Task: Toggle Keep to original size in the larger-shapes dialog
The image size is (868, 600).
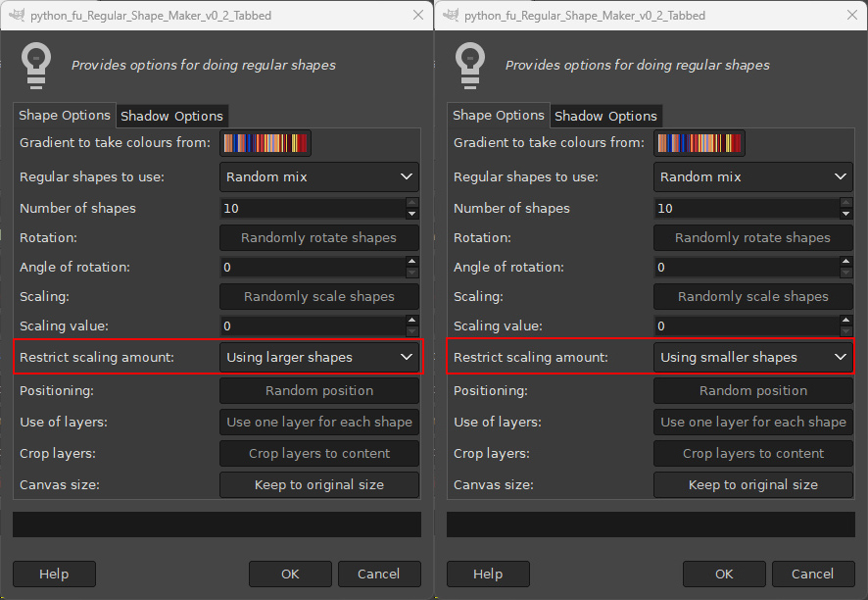Action: pyautogui.click(x=319, y=484)
